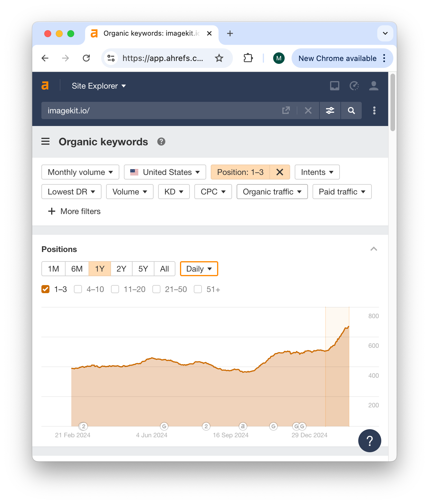Click the Google update marker after 16 Sep 2024
The width and height of the screenshot is (429, 504).
coord(273,426)
